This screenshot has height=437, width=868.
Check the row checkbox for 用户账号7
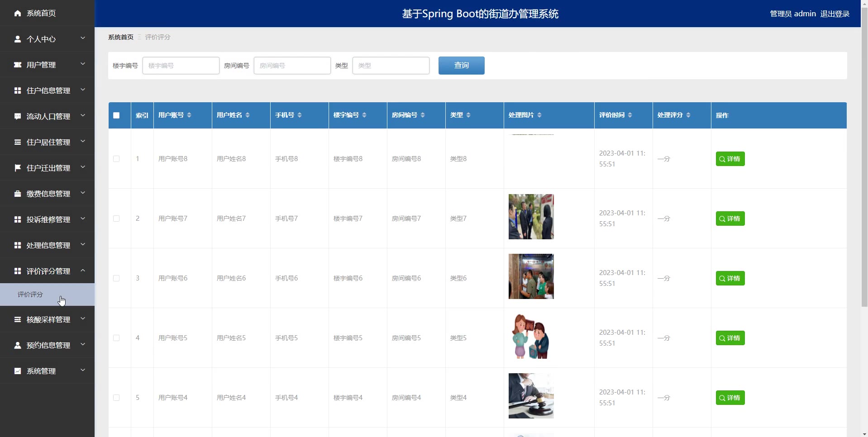[x=116, y=218]
